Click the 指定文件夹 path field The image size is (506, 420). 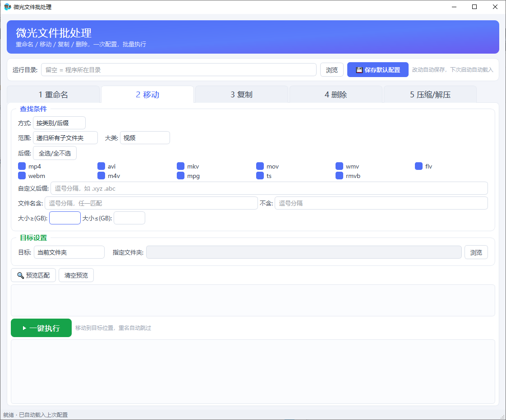[304, 252]
